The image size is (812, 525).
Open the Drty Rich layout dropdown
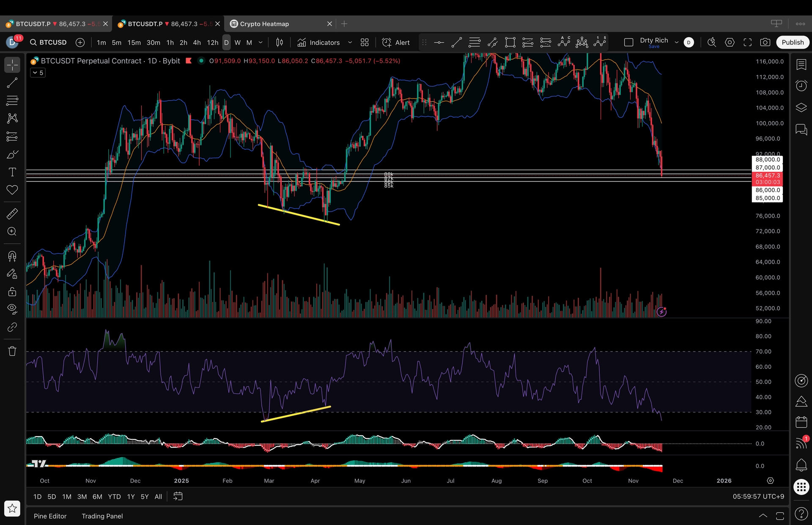pos(676,42)
